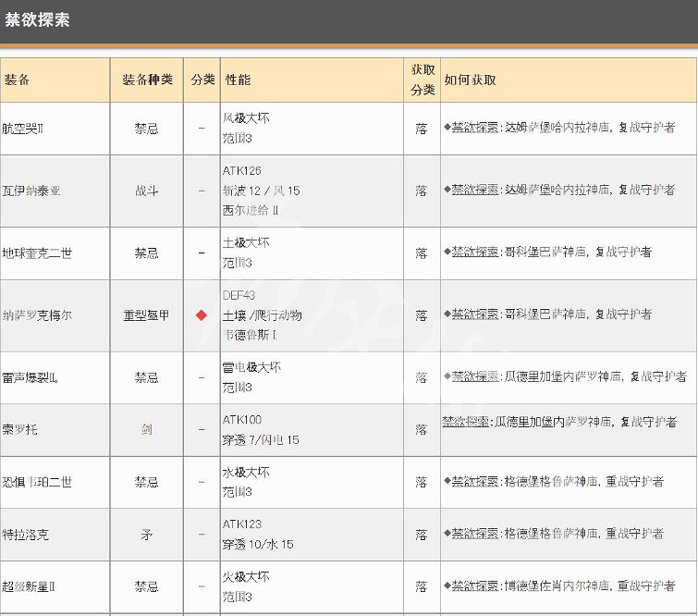
Task: Click the 风极大坏 performance text
Action: click(246, 118)
